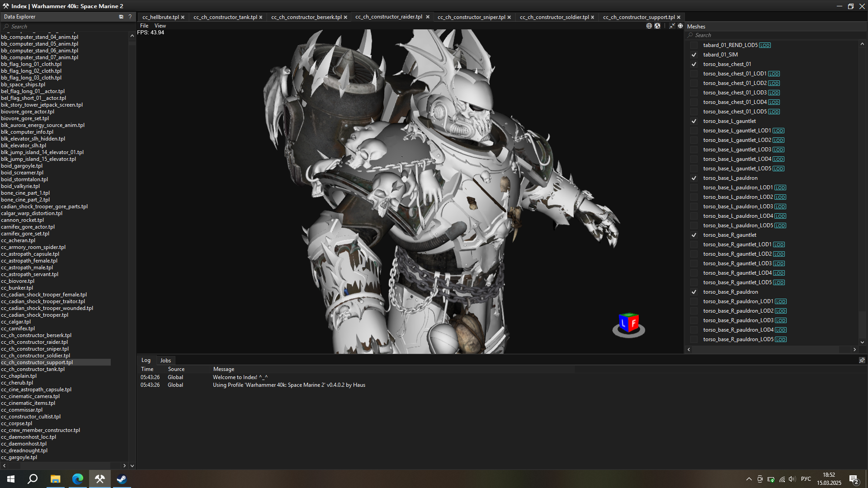
Task: Switch to the Log tab
Action: pyautogui.click(x=146, y=360)
